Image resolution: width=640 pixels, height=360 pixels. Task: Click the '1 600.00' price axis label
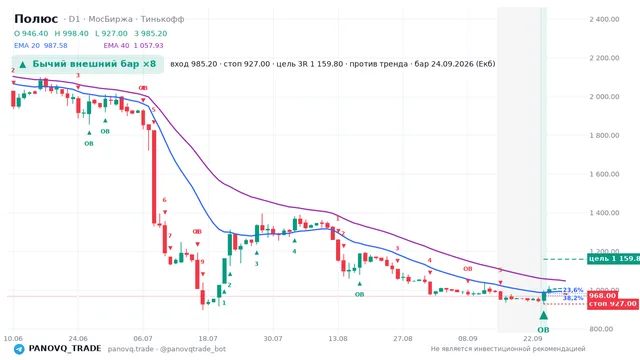[604, 174]
